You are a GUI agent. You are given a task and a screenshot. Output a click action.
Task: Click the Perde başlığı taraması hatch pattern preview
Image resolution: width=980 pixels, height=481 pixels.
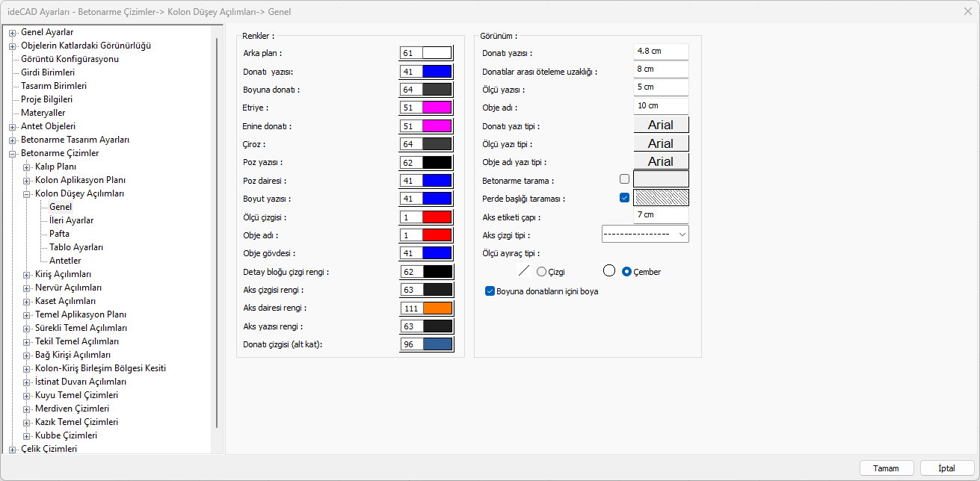(x=661, y=198)
